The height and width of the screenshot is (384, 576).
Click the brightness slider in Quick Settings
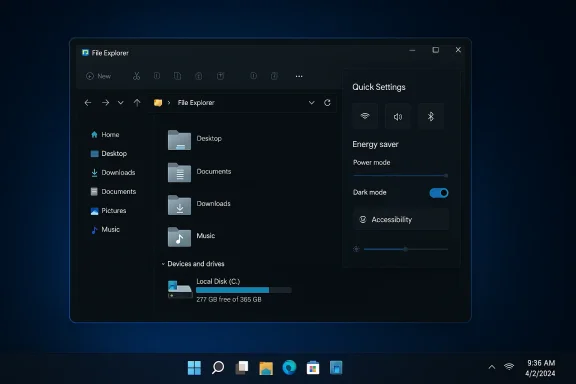[406, 249]
